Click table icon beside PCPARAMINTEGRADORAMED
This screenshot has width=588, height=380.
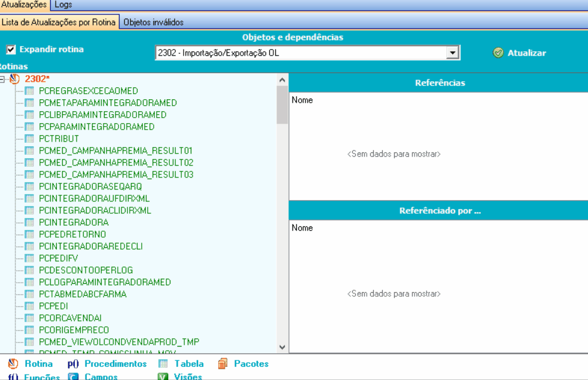click(x=29, y=127)
